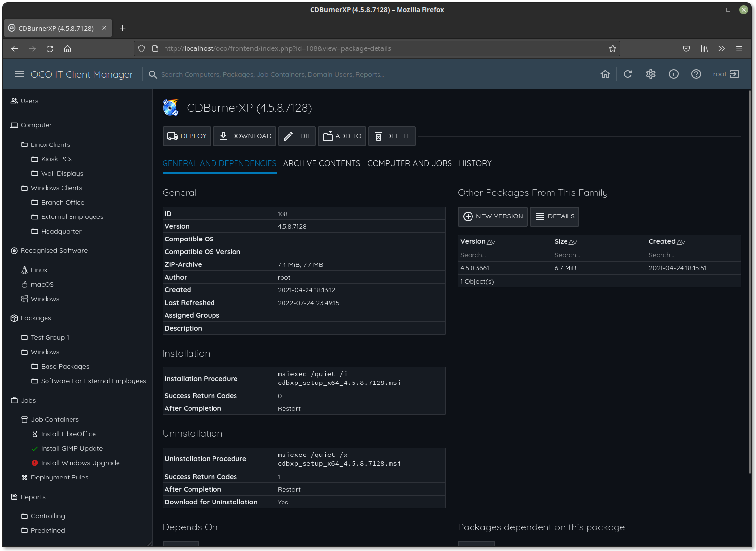Open Users in the sidebar
The width and height of the screenshot is (756, 551).
click(24, 101)
